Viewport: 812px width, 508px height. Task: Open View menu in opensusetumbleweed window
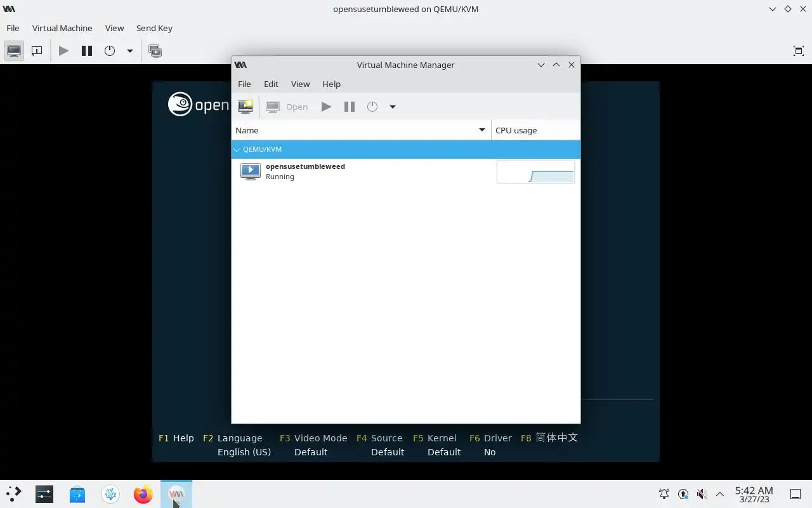[x=114, y=28]
